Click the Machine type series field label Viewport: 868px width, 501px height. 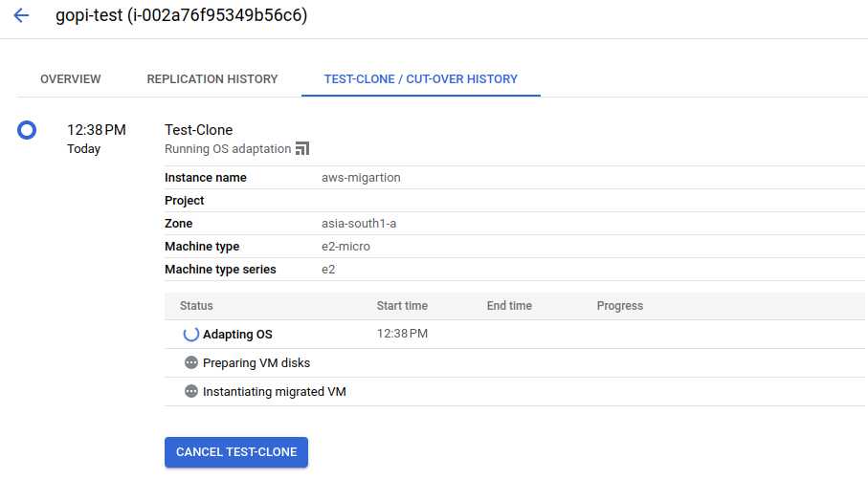pos(220,270)
